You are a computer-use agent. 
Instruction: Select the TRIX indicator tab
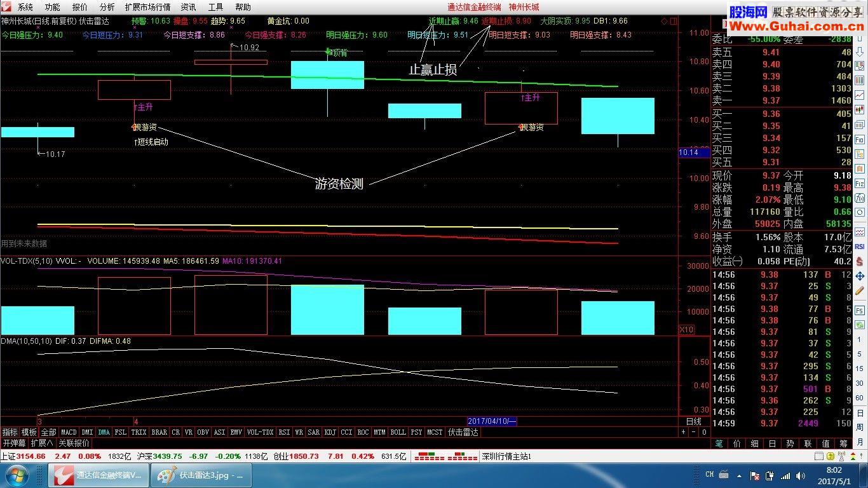(139, 432)
